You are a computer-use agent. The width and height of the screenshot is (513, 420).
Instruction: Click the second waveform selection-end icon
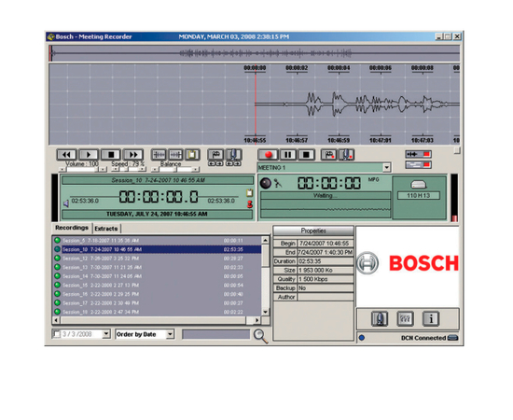click(x=175, y=154)
